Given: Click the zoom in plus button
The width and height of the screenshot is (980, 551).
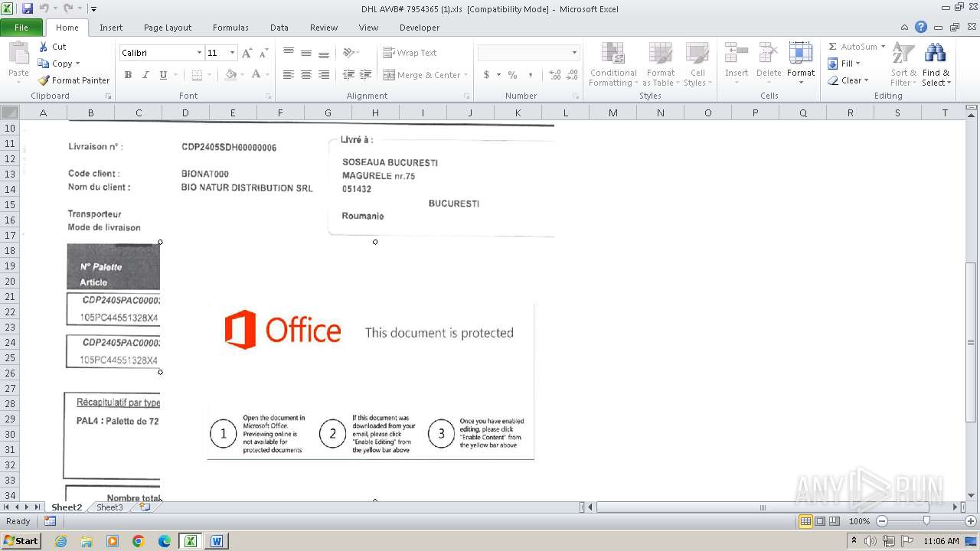Looking at the screenshot, I should click(969, 521).
